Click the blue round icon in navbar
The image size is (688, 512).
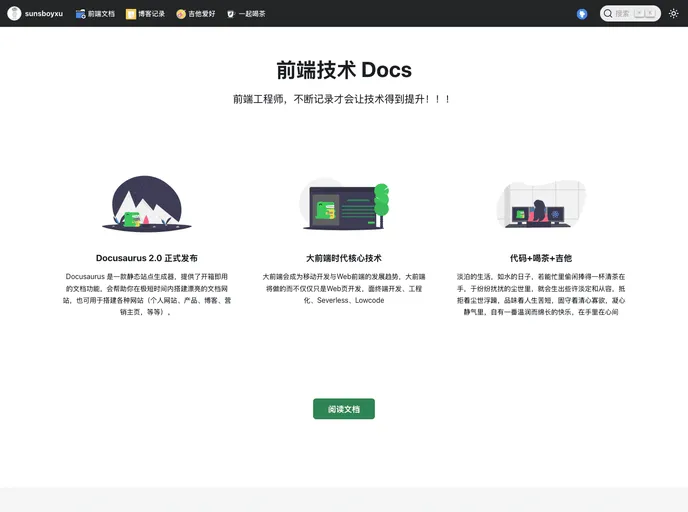tap(582, 14)
